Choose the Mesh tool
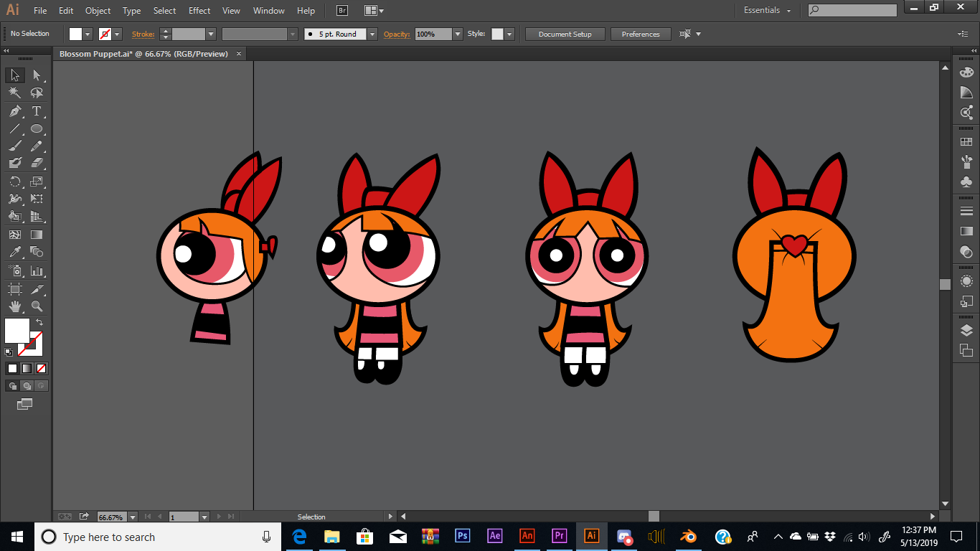980x551 pixels. [15, 235]
